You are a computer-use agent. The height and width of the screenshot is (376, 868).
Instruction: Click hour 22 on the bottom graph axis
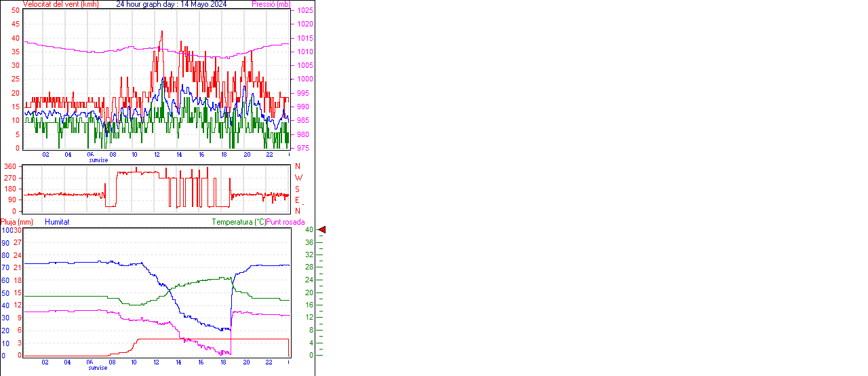[x=269, y=362]
